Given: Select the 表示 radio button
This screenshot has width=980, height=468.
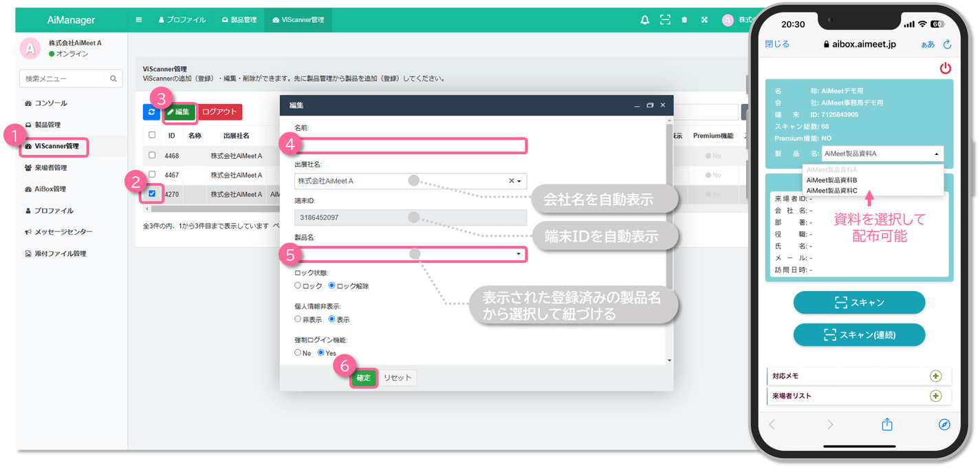Looking at the screenshot, I should click(331, 319).
